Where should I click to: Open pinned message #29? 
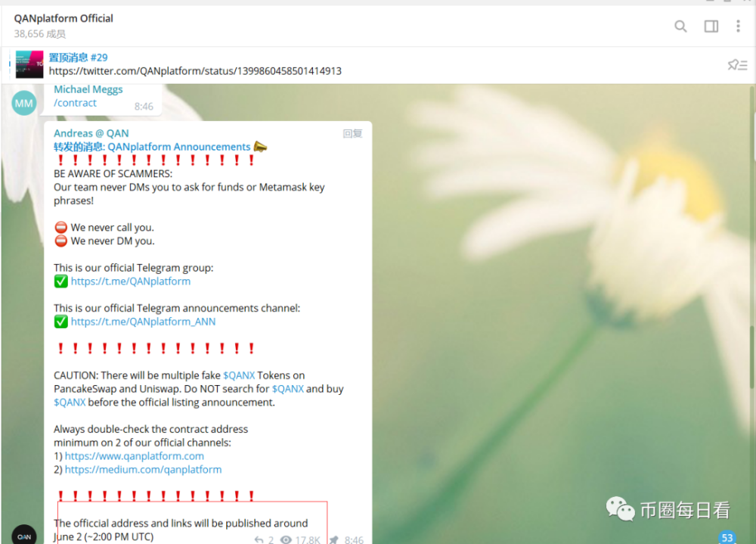[78, 58]
